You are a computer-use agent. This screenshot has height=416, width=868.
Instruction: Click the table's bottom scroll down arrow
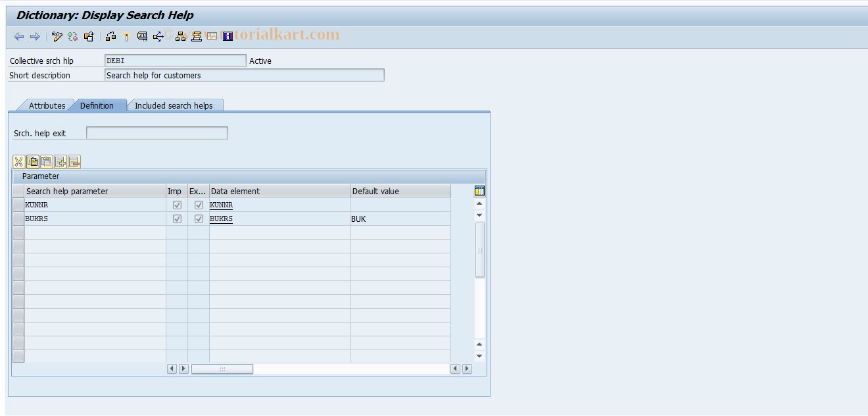pyautogui.click(x=479, y=356)
